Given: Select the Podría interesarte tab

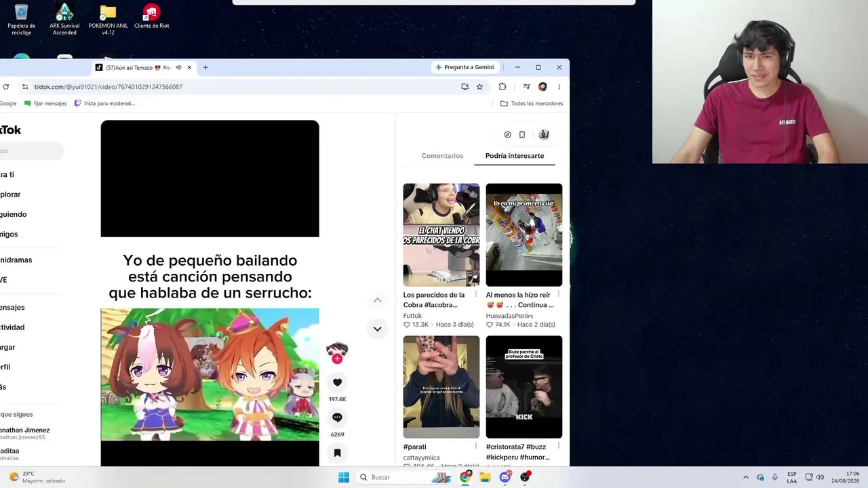Looking at the screenshot, I should pos(515,156).
